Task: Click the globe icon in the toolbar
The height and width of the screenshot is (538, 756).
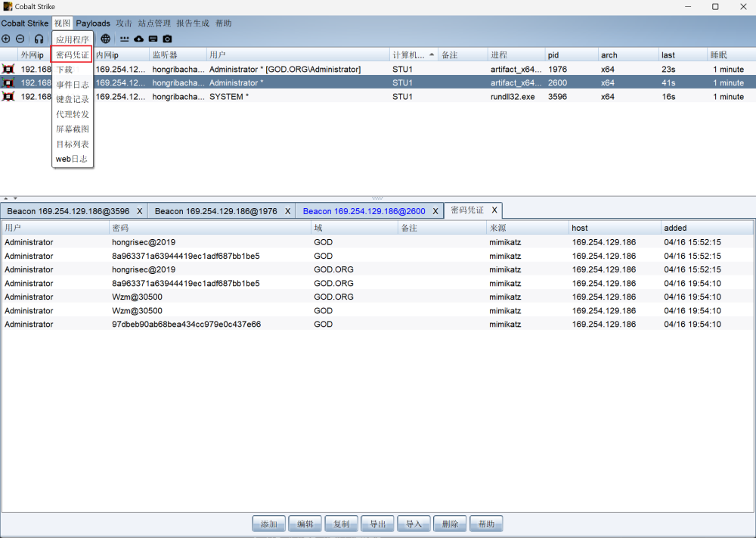Action: 105,39
